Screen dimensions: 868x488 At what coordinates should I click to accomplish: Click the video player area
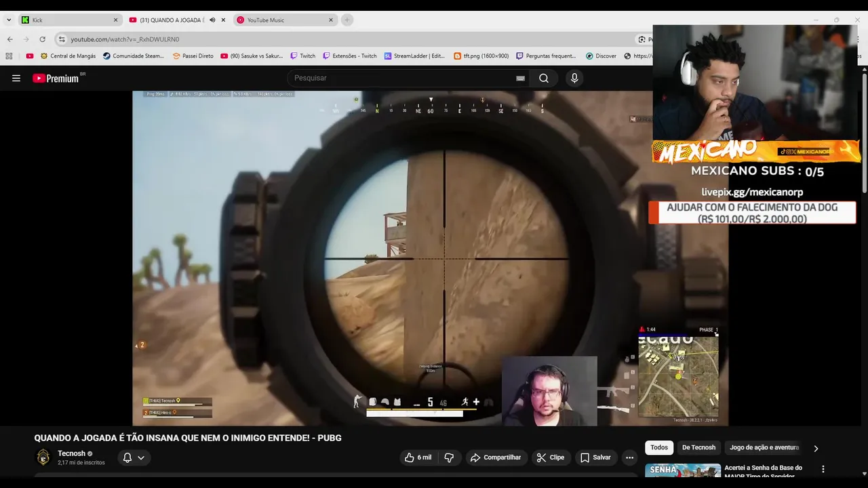pos(430,258)
